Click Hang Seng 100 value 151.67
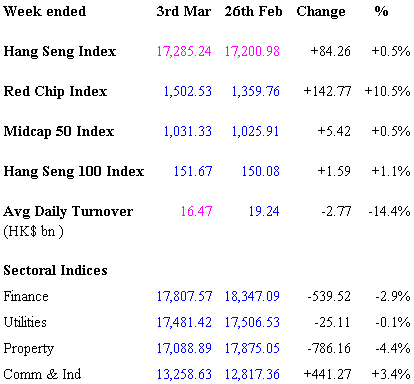 (x=193, y=171)
